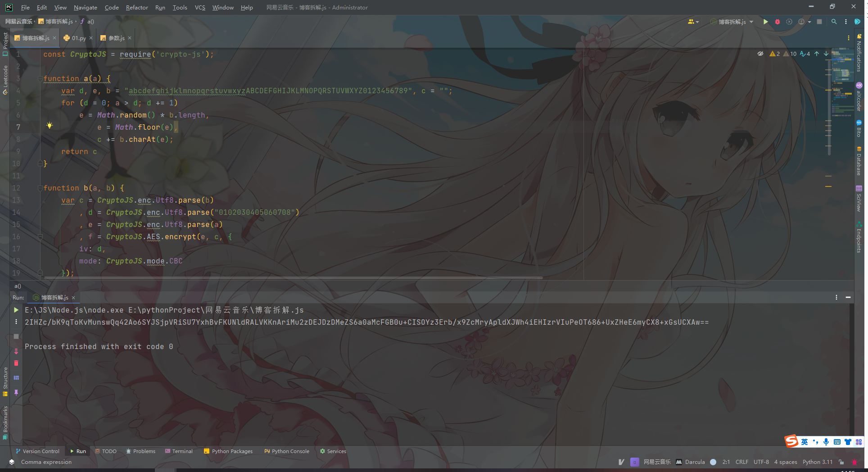Toggle Sogou punctuation mode
The height and width of the screenshot is (472, 868).
pos(815,442)
